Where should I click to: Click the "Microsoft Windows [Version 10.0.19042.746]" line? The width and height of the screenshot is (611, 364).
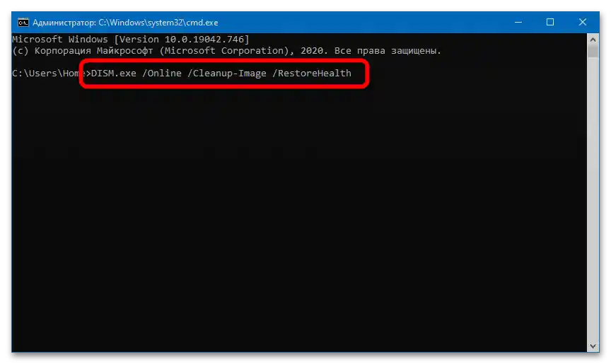131,40
